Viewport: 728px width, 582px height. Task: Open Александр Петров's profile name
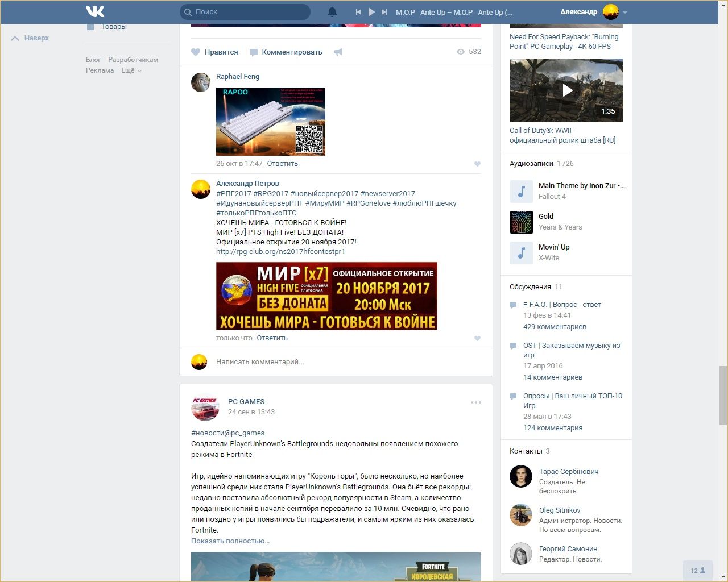(x=247, y=184)
